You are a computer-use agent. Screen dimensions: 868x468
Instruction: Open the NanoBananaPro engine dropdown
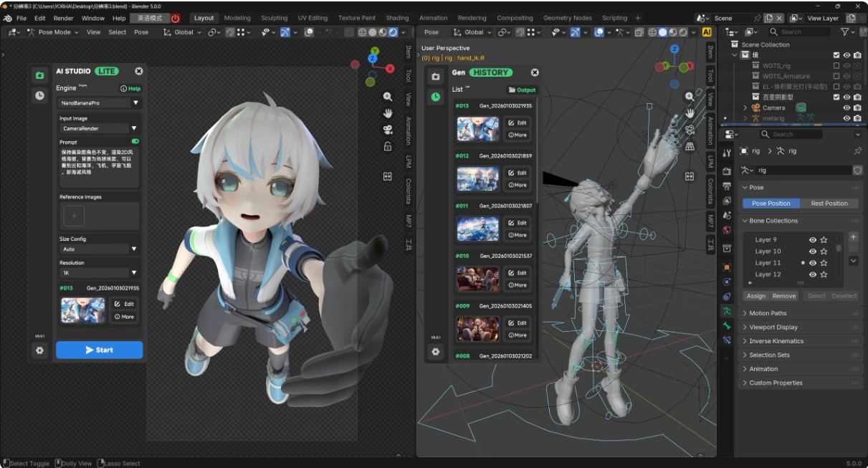coord(100,102)
